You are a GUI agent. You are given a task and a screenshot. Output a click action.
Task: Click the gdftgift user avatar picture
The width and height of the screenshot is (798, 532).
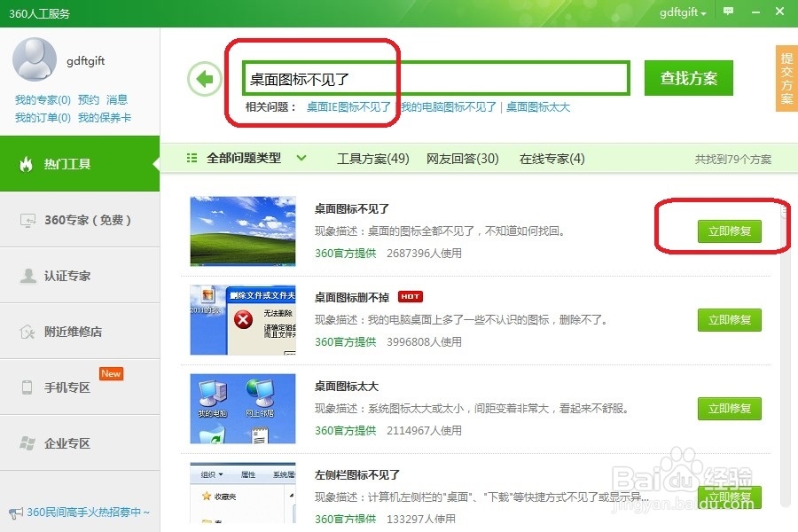[35, 59]
